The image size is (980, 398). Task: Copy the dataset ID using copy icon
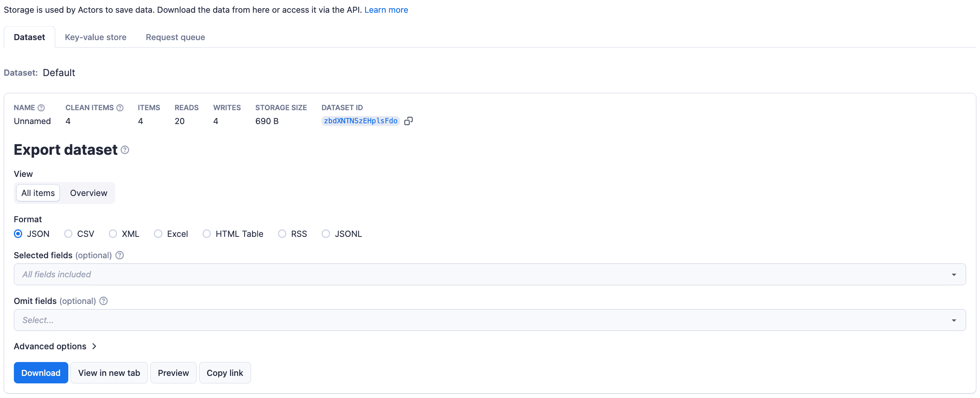tap(409, 121)
